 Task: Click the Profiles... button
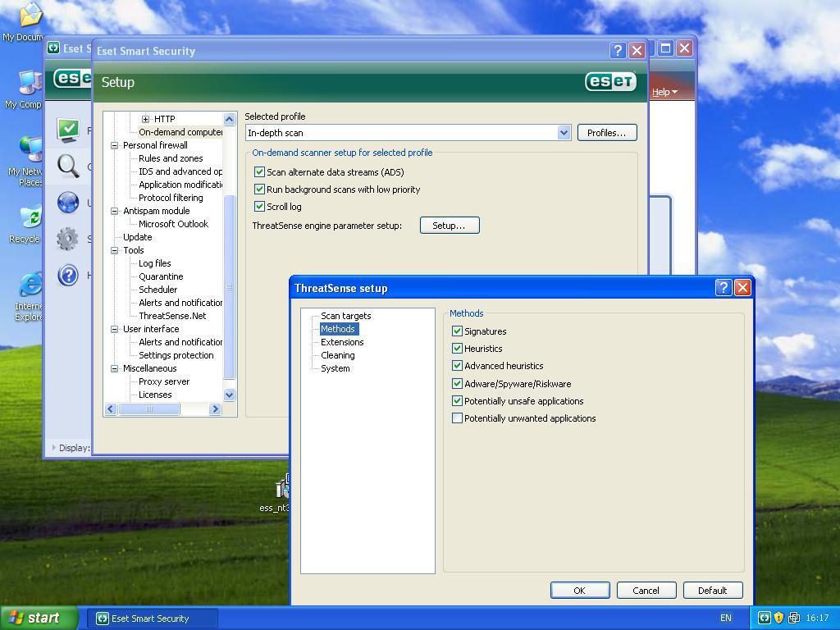point(606,133)
